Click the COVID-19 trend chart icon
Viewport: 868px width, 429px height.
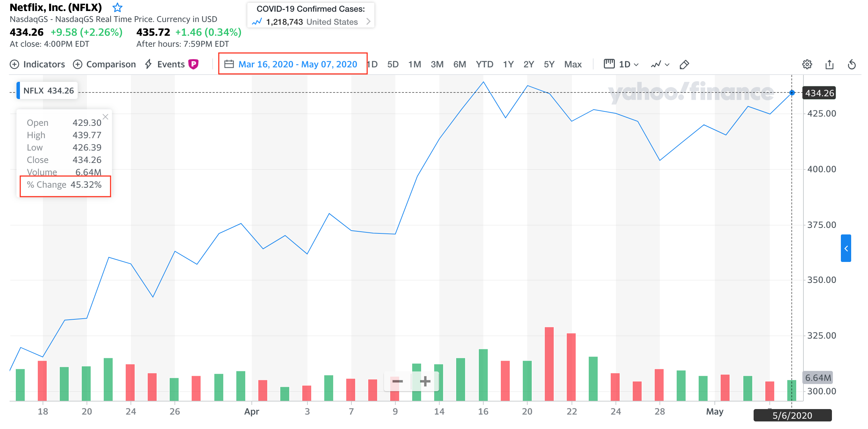pos(257,22)
